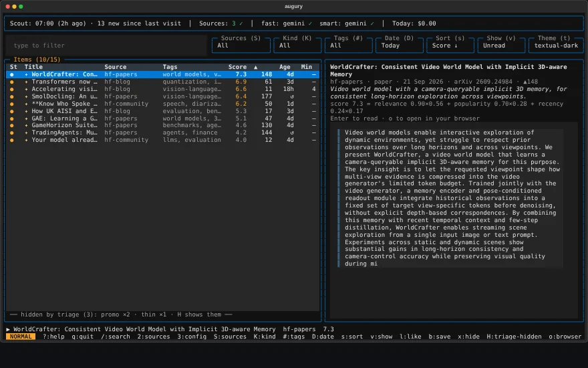Select the '**Know Who Spoke' row title

pos(65,104)
